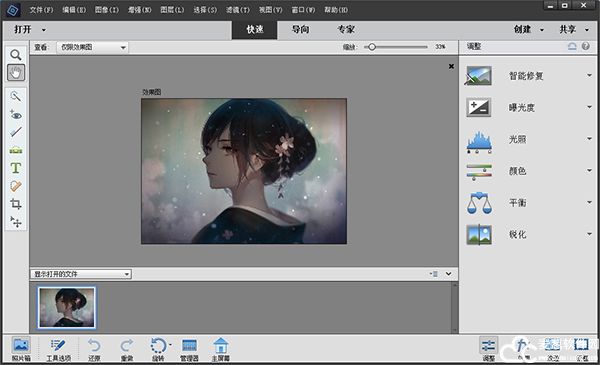Open the 帮助(H) menu
This screenshot has width=600, height=365.
[x=336, y=10]
